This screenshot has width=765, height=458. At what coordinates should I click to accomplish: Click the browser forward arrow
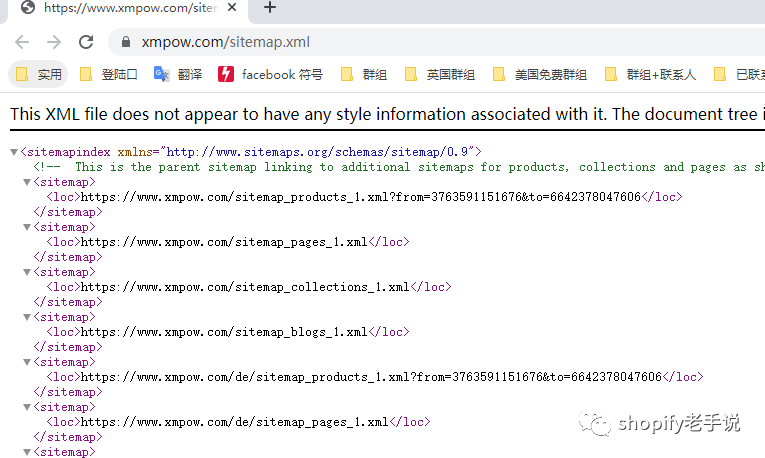pos(54,42)
